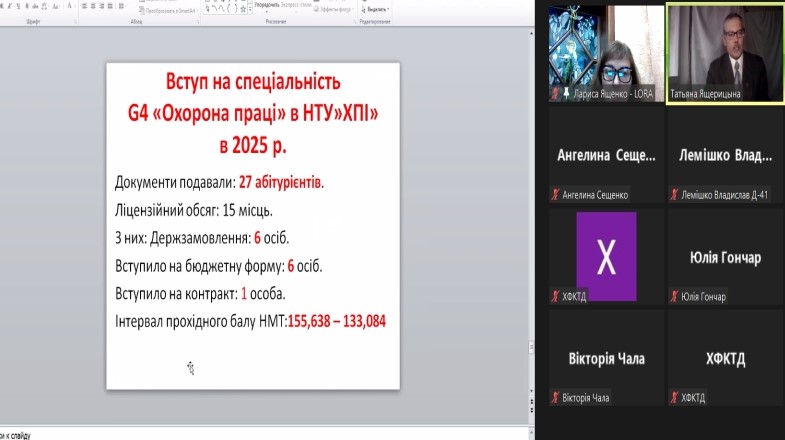Click the notes pane scroll up arrow
The width and height of the screenshot is (785, 440).
click(x=531, y=430)
